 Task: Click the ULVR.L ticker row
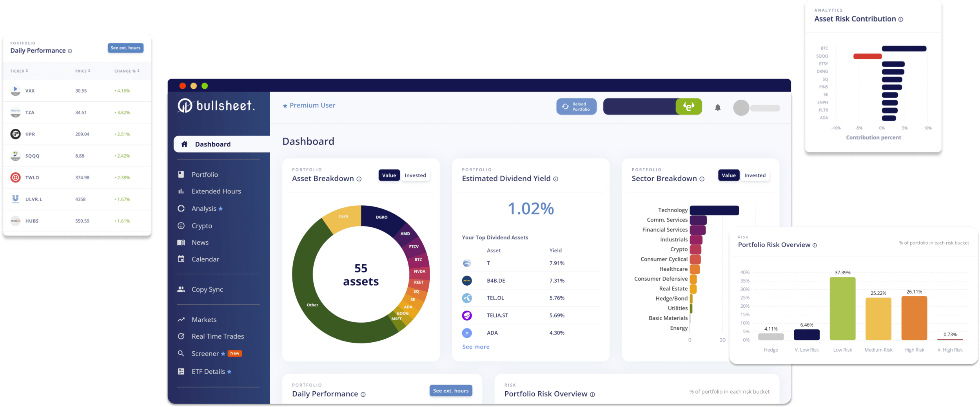77,199
